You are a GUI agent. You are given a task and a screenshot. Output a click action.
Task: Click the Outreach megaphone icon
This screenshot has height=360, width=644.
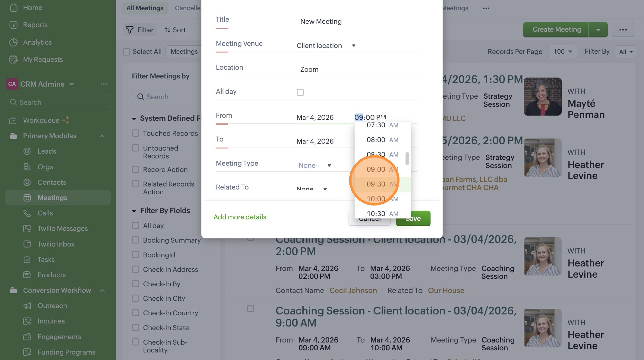27,306
